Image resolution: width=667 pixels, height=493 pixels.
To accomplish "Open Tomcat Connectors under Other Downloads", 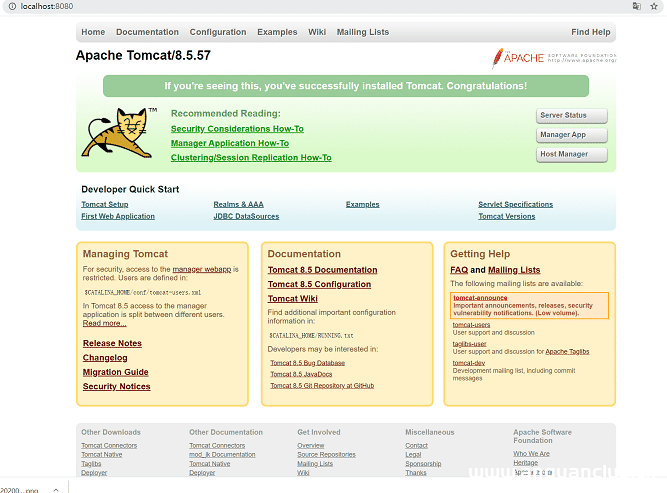I will [x=109, y=446].
